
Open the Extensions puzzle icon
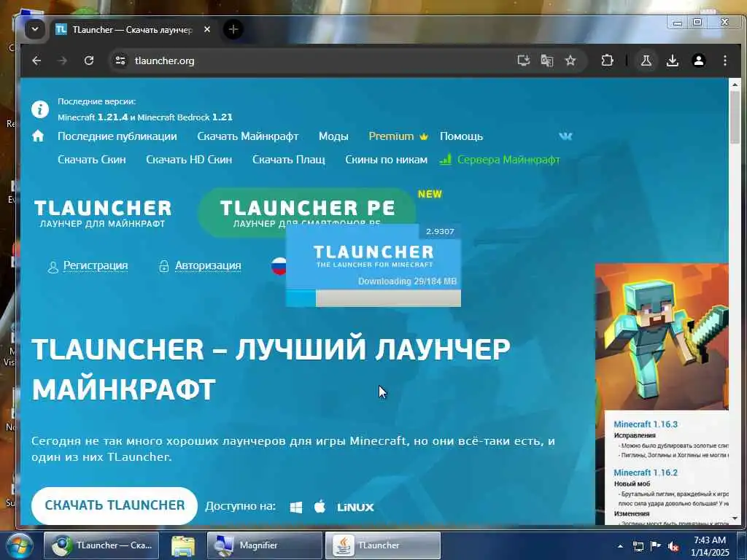(x=607, y=61)
